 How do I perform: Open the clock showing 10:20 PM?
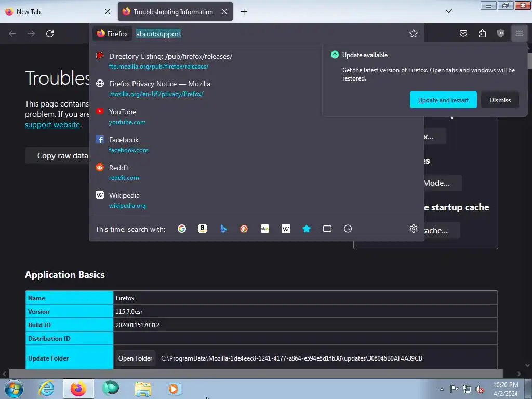tap(506, 389)
